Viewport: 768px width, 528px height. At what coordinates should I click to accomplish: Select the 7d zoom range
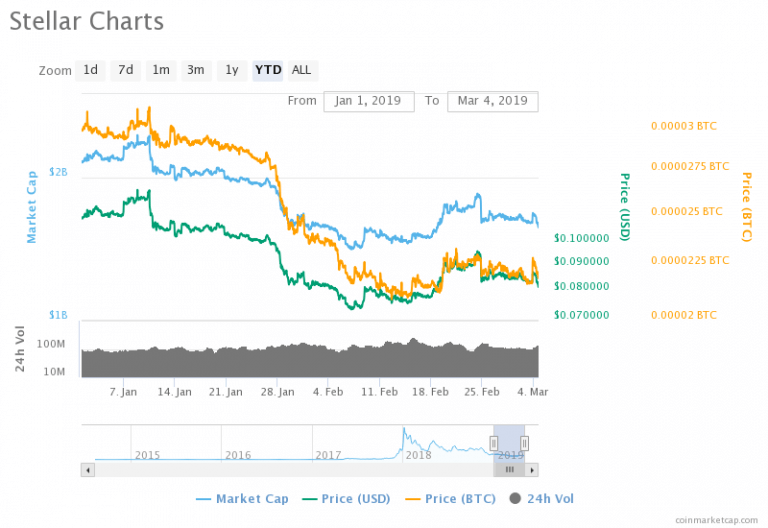(125, 71)
